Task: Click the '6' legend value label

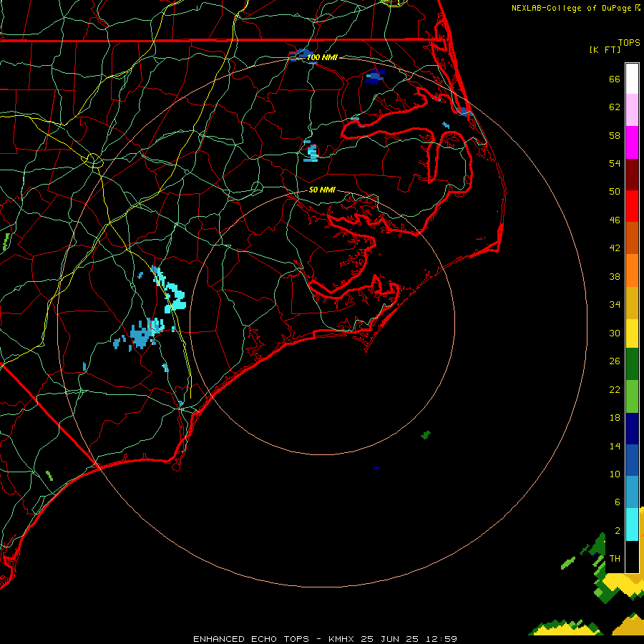Action: pyautogui.click(x=618, y=502)
